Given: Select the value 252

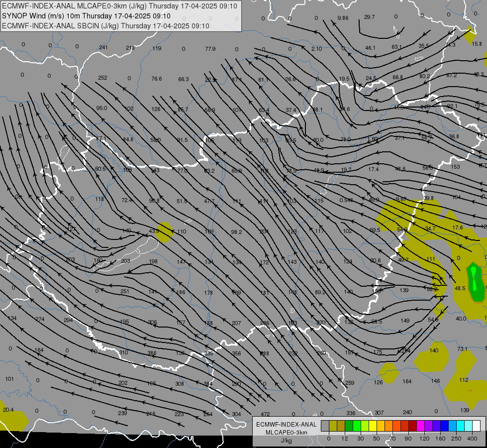Looking at the screenshot, I should pos(102,78).
